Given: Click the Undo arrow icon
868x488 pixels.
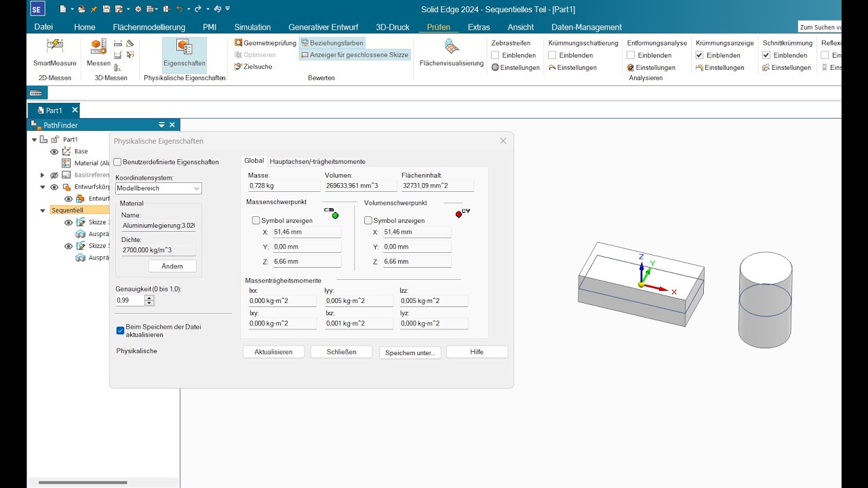Looking at the screenshot, I should [x=179, y=9].
